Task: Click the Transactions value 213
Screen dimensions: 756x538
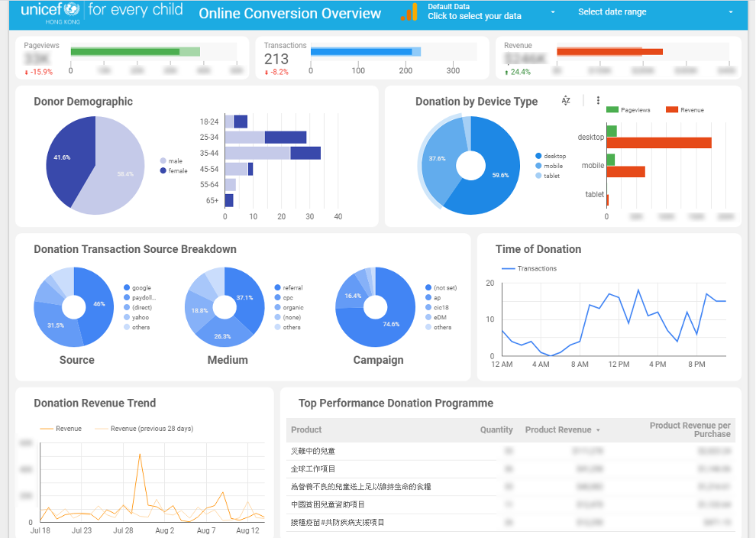Action: pyautogui.click(x=276, y=59)
